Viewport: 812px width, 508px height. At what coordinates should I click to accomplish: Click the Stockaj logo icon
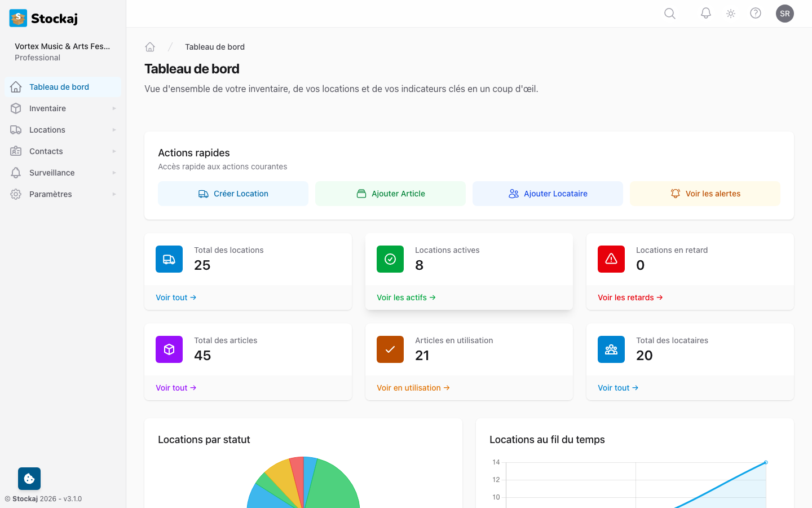[x=17, y=17]
